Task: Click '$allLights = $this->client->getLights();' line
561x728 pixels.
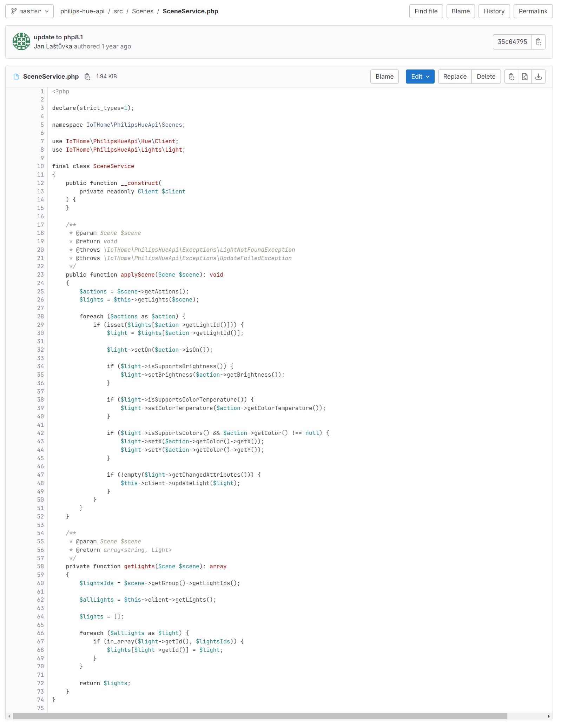Action: tap(148, 600)
